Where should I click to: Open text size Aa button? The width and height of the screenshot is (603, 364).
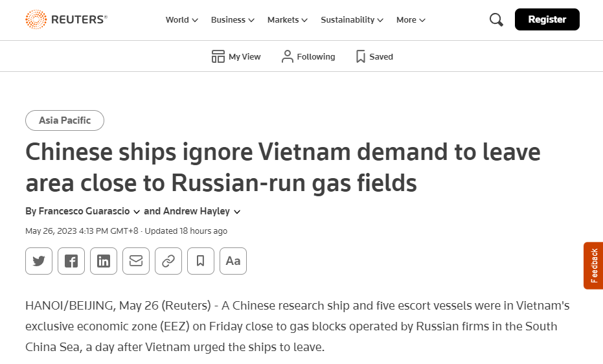point(233,261)
